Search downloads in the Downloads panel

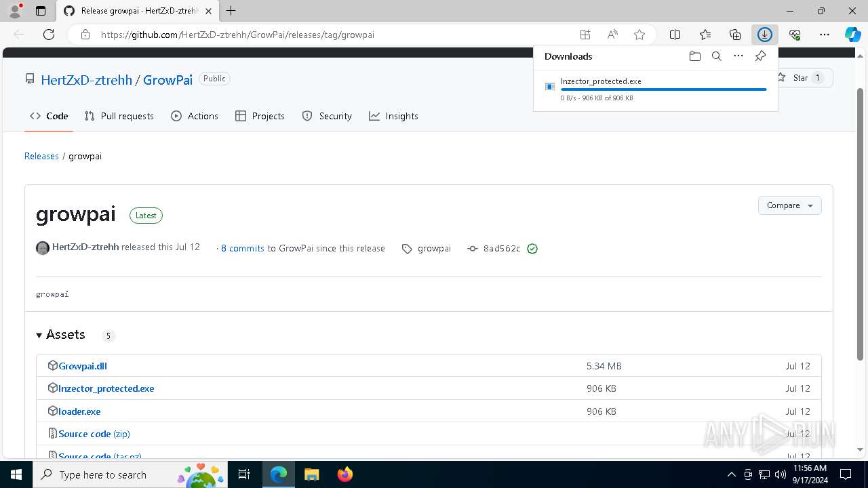(x=717, y=56)
